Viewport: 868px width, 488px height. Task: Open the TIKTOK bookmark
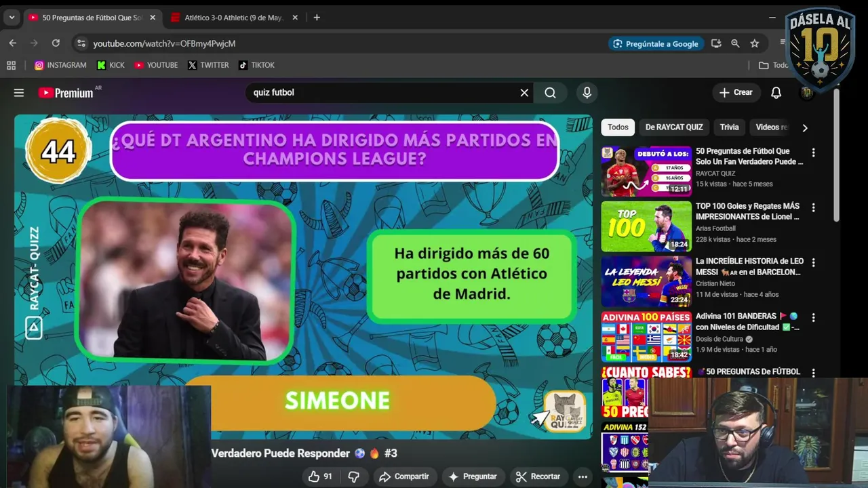point(256,65)
